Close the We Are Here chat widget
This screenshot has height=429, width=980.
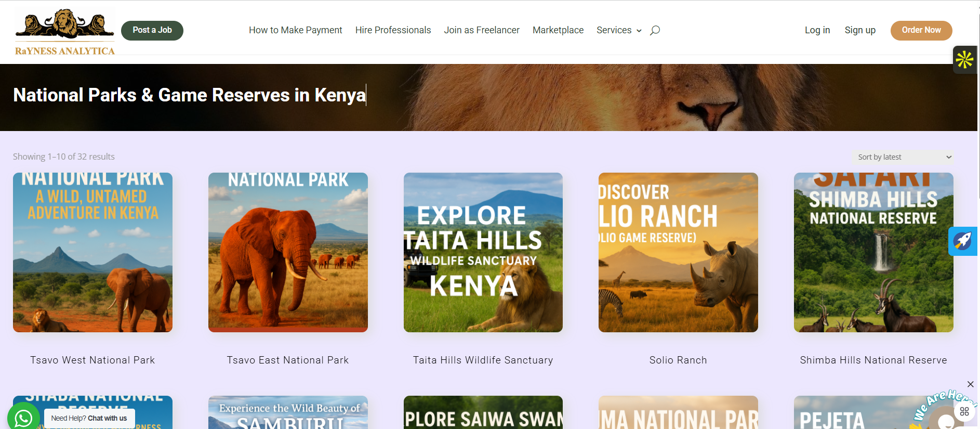pos(970,384)
